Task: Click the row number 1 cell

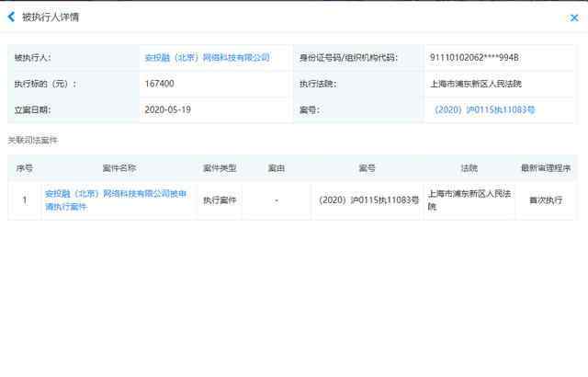Action: (25, 200)
